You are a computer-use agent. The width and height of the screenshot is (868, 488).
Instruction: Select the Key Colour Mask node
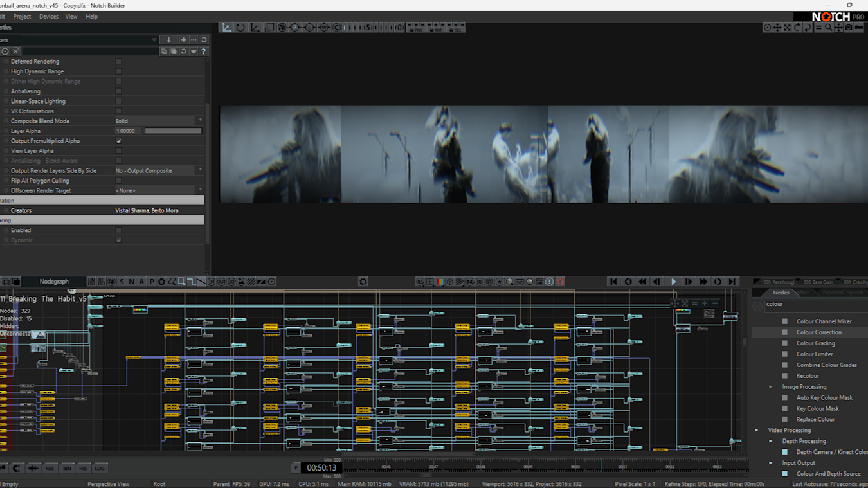(817, 408)
